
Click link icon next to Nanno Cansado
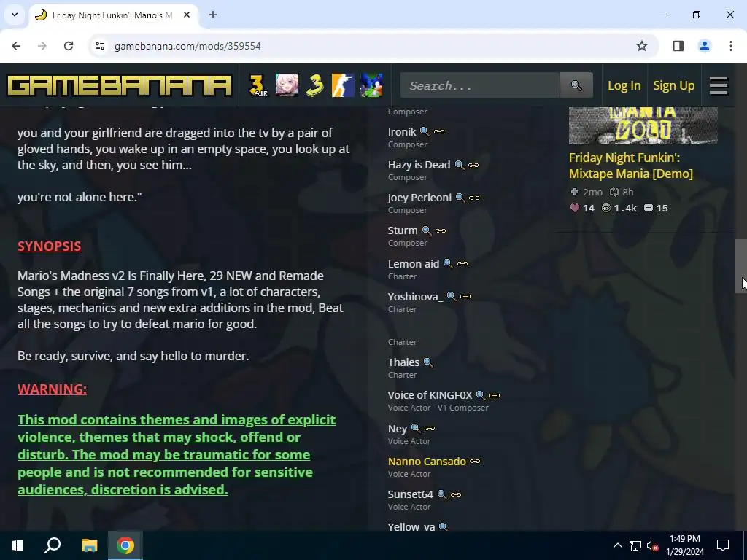click(x=475, y=462)
